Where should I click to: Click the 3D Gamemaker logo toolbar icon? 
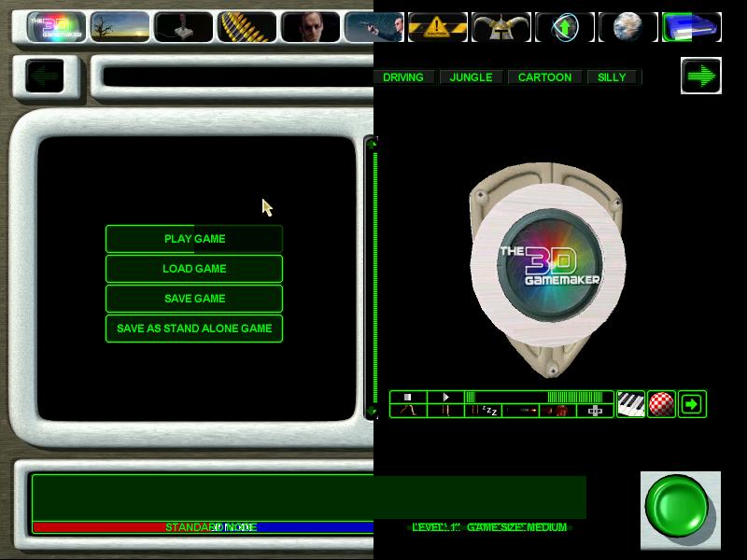point(57,27)
